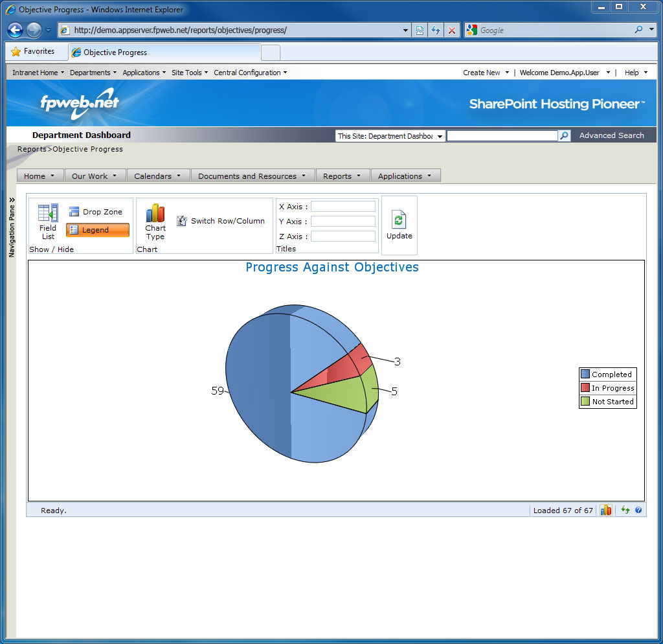Toggle the Legend button off
The image size is (663, 644).
(98, 230)
